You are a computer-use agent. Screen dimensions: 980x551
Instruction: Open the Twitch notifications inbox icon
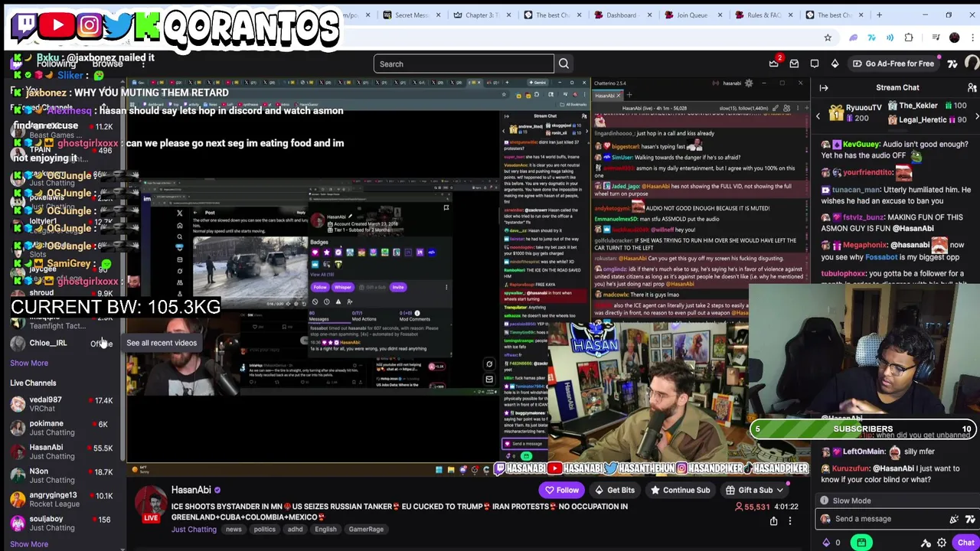794,64
